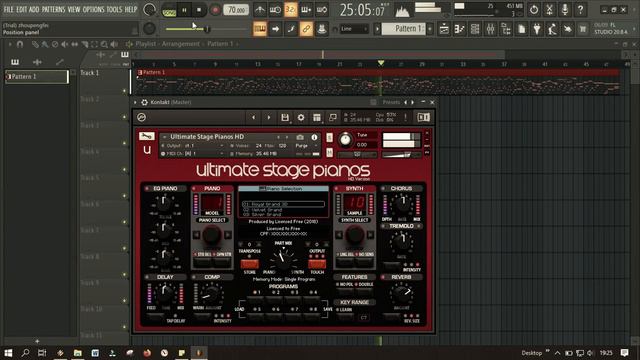Click instrument snapshot camera icon

click(300, 137)
